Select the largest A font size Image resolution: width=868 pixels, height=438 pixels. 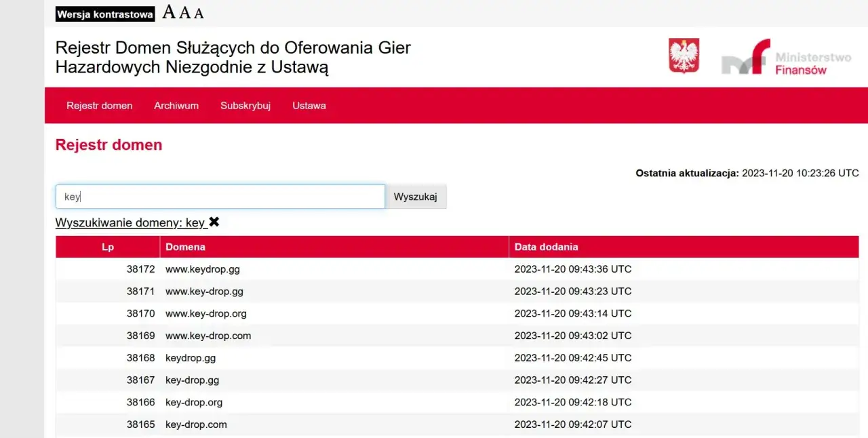pyautogui.click(x=169, y=12)
